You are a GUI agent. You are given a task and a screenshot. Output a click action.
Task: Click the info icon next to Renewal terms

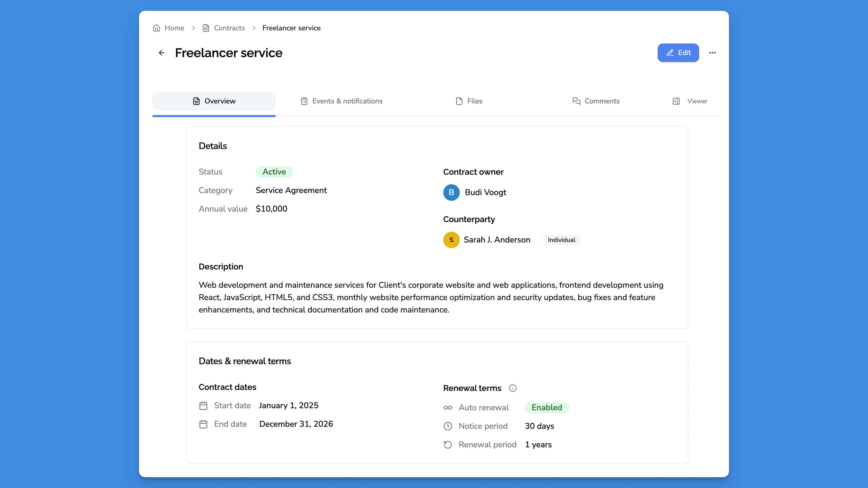513,388
